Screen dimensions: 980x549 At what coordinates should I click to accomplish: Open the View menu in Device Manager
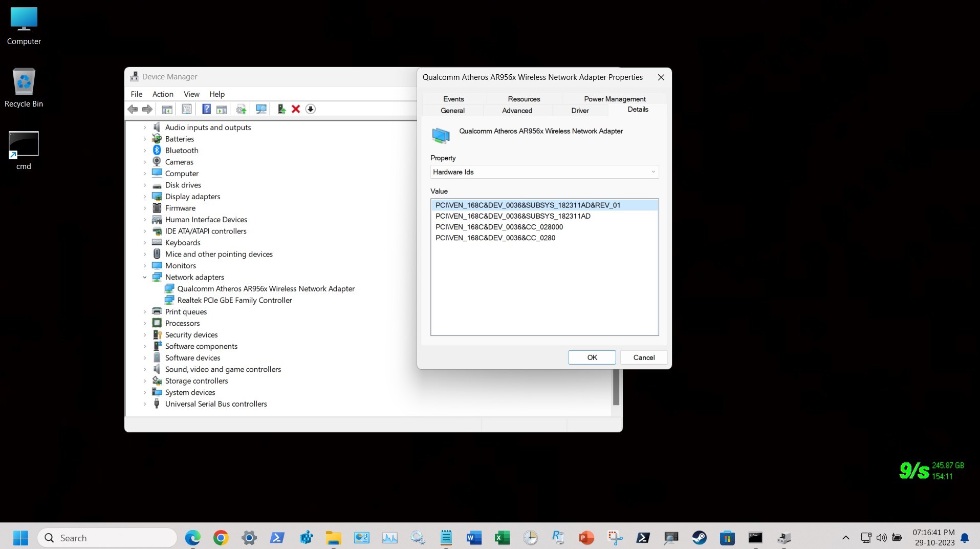[x=191, y=94]
